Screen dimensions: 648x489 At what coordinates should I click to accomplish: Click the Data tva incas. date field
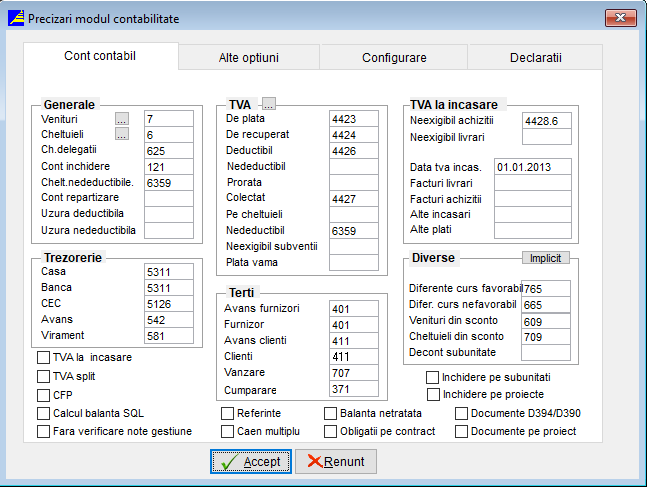(532, 166)
